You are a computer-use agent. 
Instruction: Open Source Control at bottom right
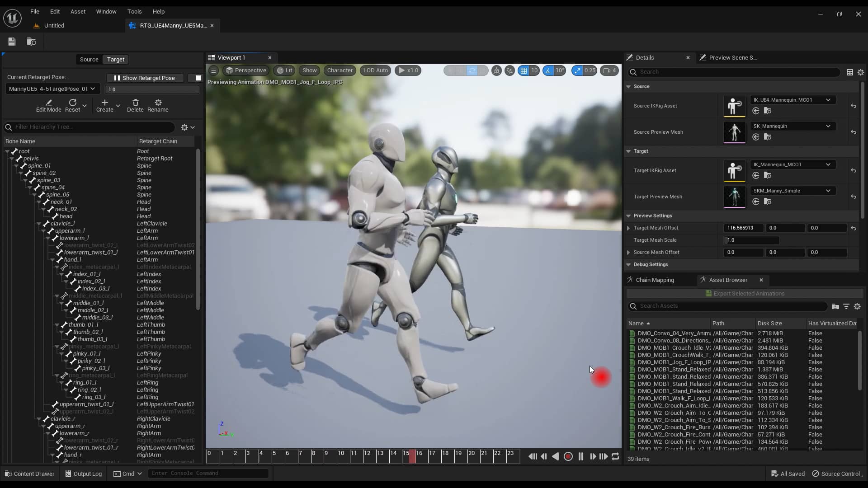click(840, 474)
